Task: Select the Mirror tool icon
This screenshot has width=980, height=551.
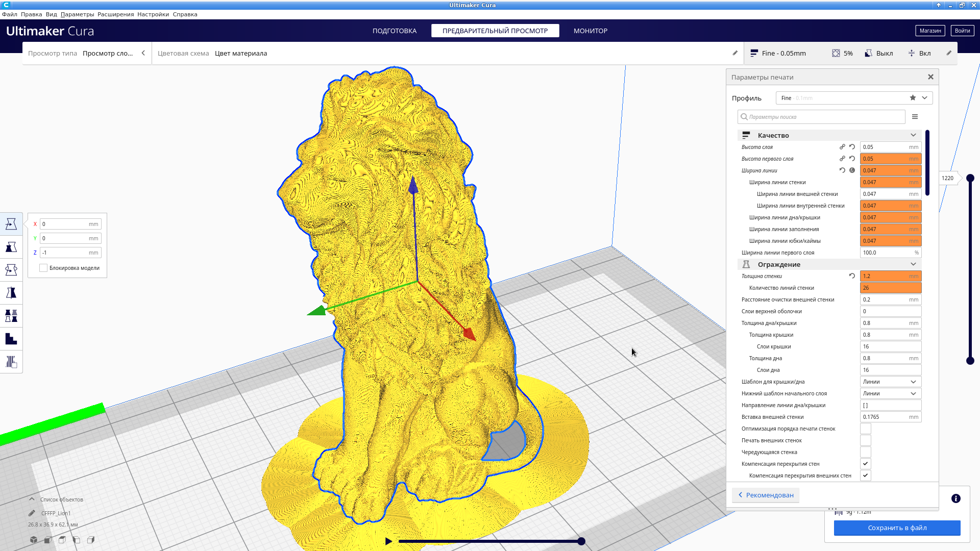Action: coord(11,293)
